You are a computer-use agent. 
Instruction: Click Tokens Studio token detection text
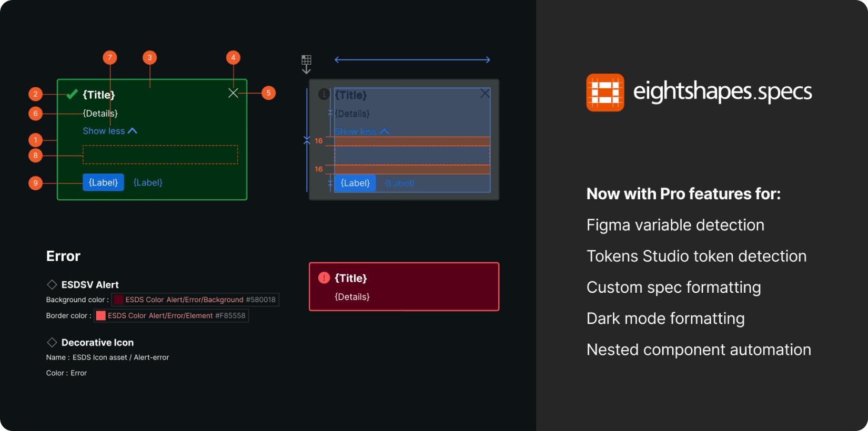(697, 256)
